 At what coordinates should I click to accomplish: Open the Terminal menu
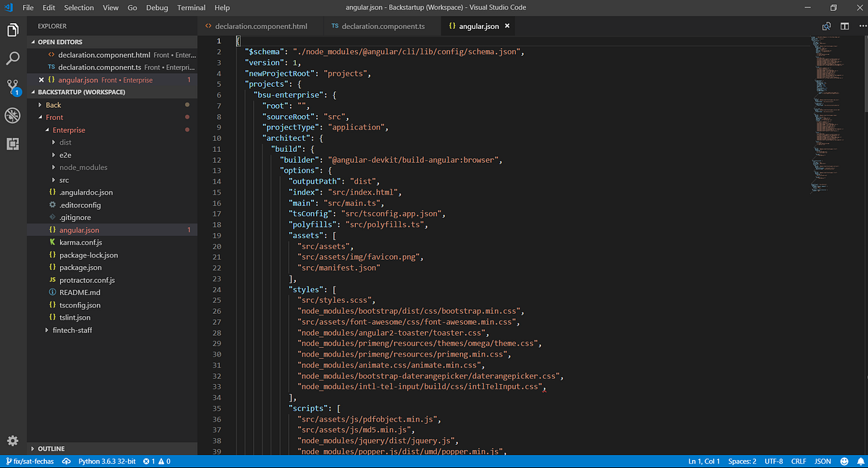coord(191,7)
